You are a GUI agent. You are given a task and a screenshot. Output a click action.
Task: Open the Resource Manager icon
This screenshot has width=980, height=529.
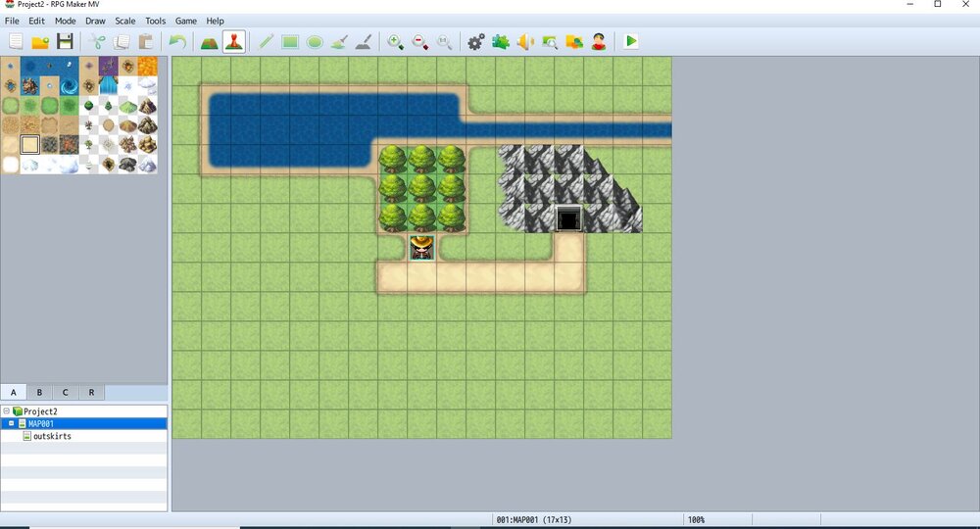click(x=574, y=42)
